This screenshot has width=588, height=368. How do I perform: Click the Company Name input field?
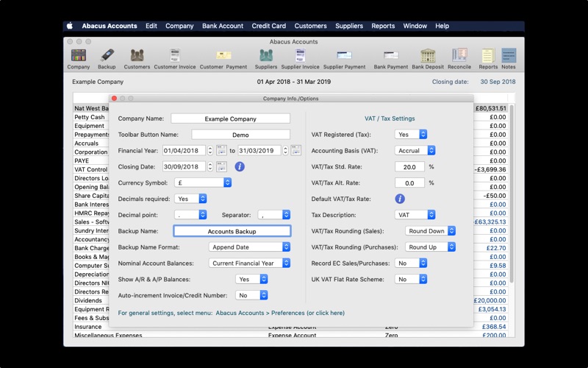click(x=230, y=118)
